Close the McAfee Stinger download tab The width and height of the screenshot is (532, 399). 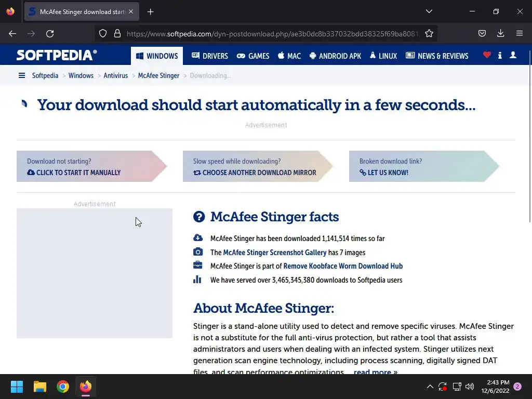click(131, 11)
